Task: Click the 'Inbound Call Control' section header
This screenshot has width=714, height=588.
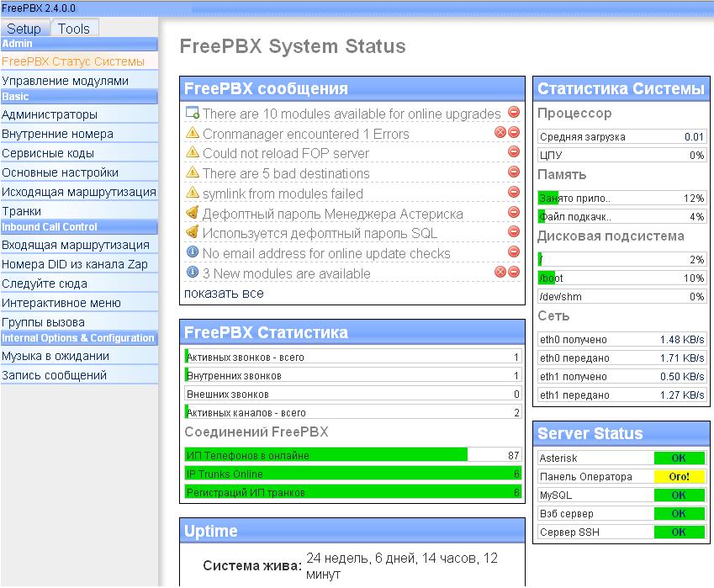Action: pos(79,227)
